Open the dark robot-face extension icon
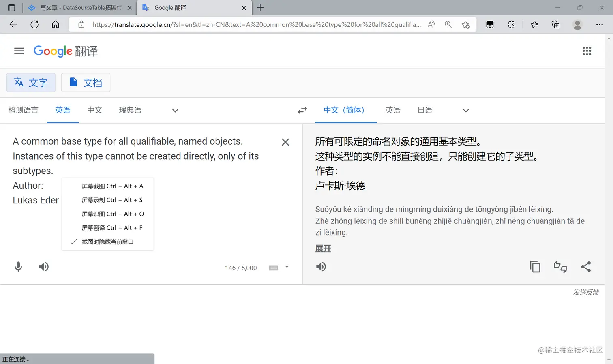 pyautogui.click(x=490, y=24)
